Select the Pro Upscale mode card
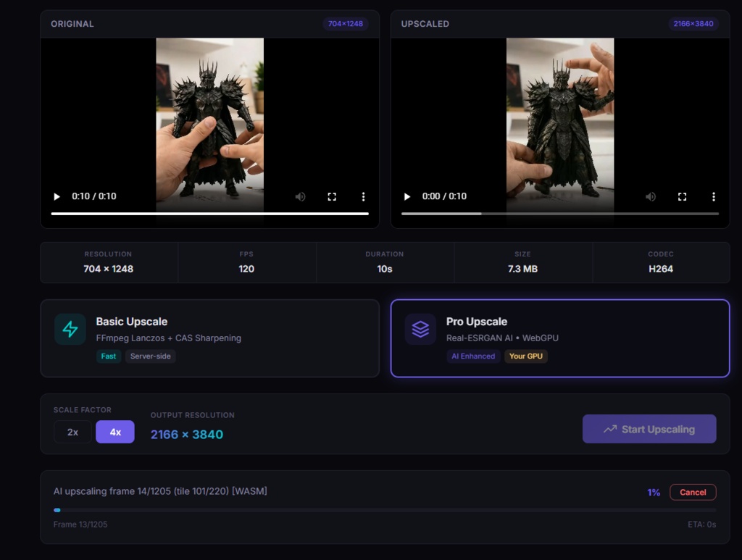This screenshot has width=742, height=560. (x=560, y=338)
